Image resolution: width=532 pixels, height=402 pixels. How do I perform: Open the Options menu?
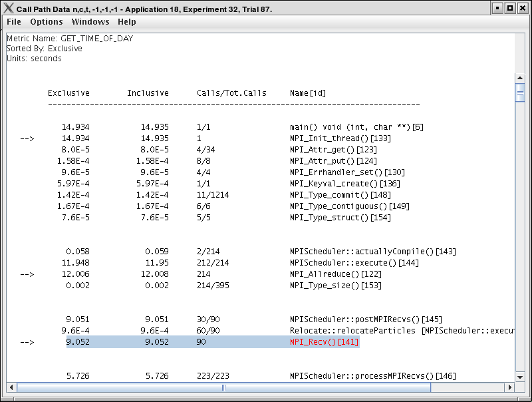46,21
